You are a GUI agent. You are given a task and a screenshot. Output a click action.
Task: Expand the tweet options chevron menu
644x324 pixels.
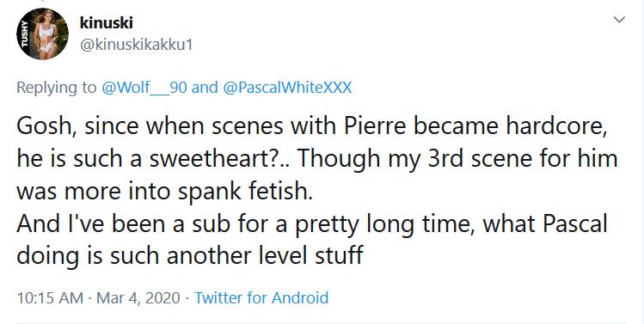[619, 19]
